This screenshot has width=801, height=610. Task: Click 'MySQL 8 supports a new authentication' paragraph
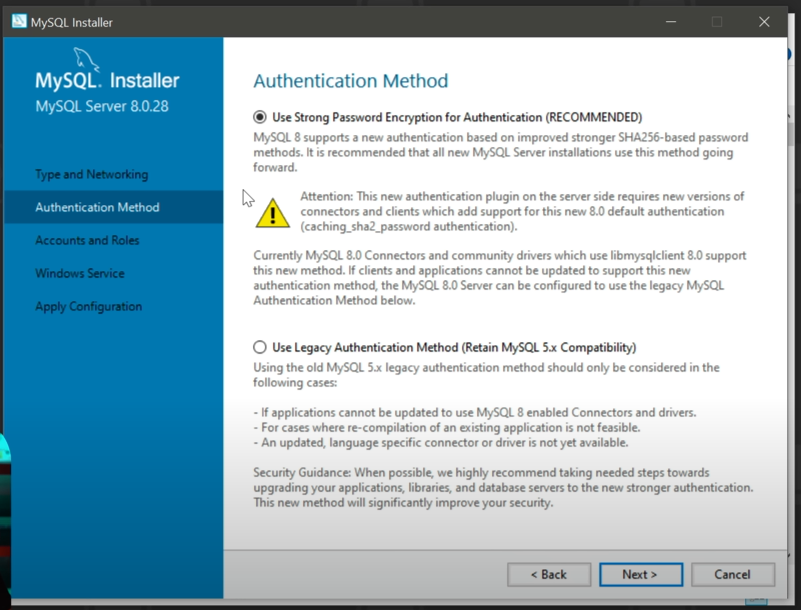[501, 152]
